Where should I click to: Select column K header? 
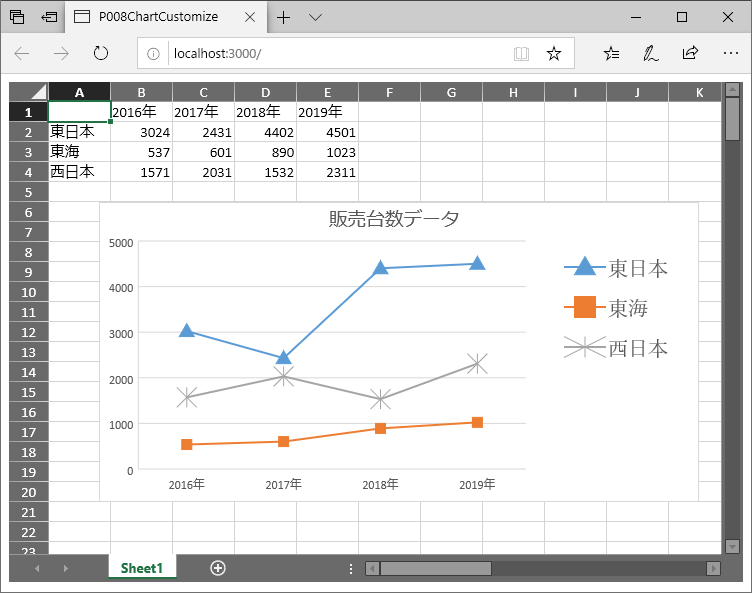coord(695,92)
